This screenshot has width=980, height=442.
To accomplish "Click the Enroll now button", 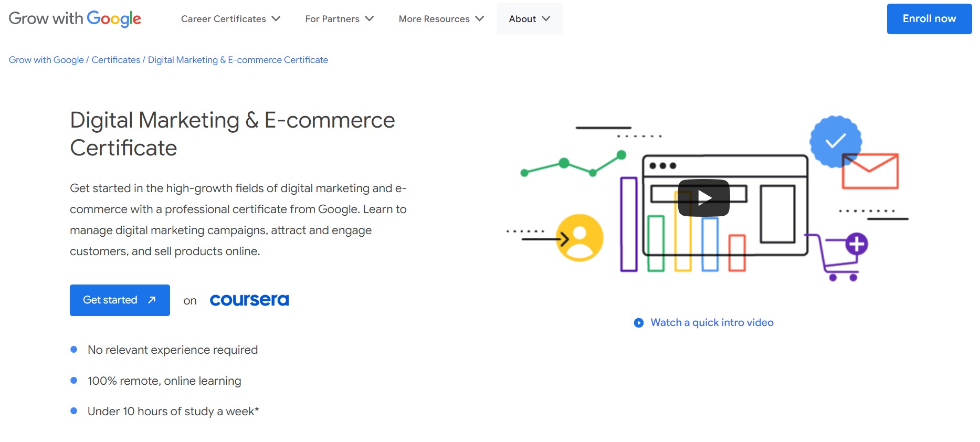I will [x=929, y=19].
